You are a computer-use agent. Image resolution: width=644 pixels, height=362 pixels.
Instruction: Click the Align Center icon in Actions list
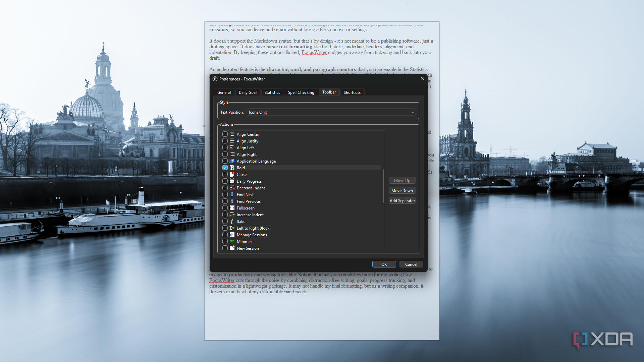point(232,134)
